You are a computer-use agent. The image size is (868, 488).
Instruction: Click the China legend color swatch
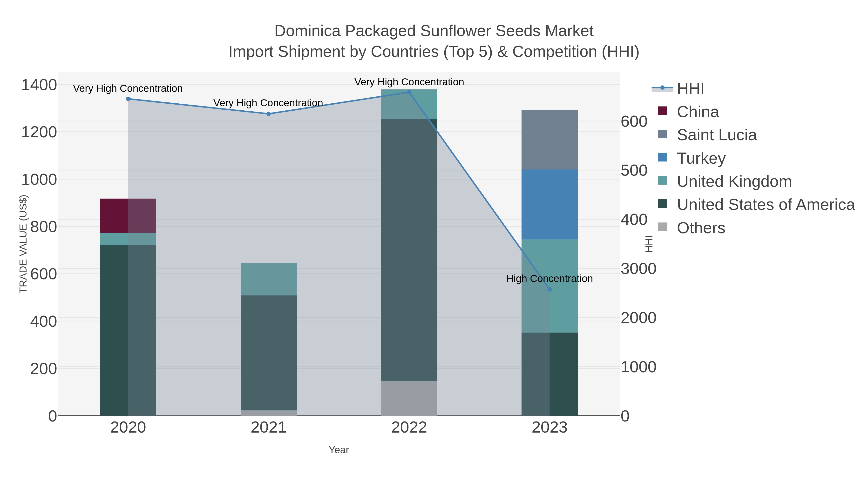click(x=663, y=111)
